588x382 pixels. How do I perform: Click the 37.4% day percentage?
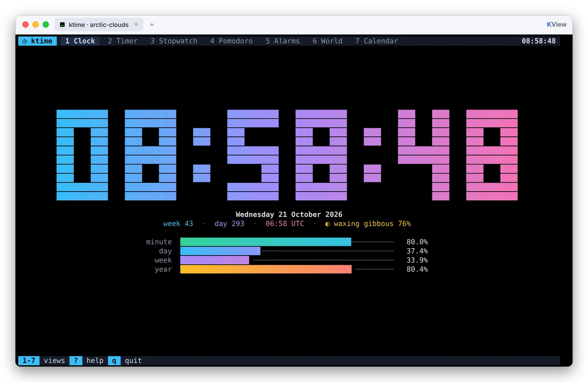(417, 251)
